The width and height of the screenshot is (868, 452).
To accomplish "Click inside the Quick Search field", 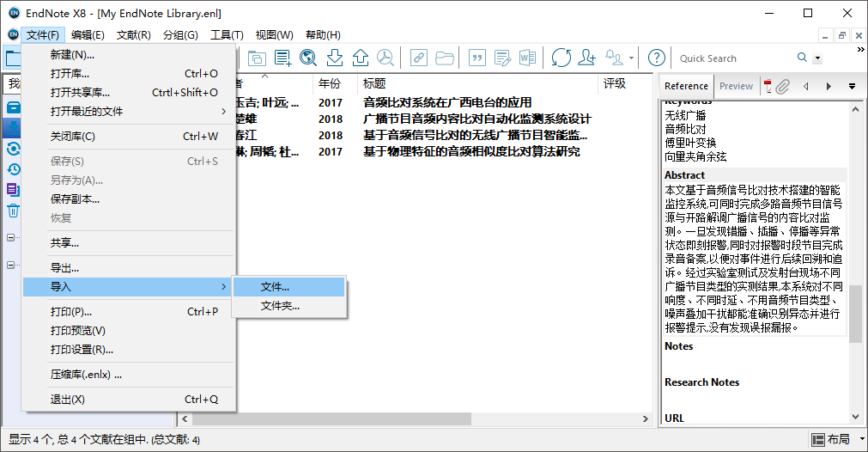I will (x=735, y=58).
